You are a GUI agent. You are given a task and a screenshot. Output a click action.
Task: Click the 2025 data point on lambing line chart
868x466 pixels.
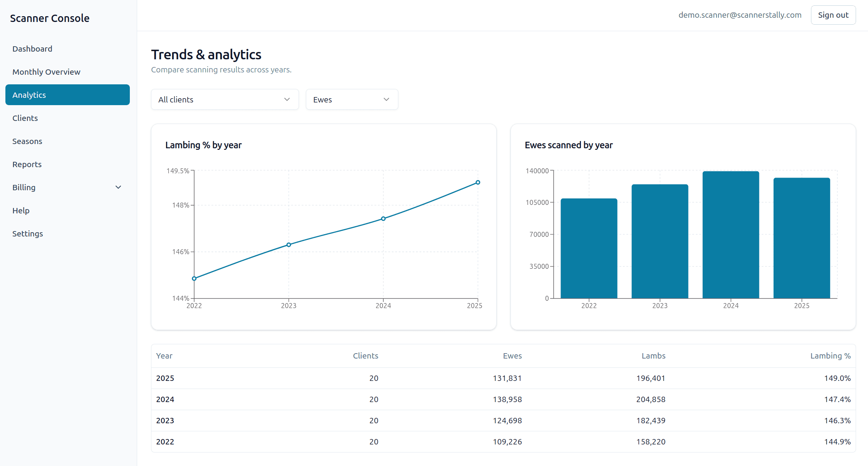(478, 183)
